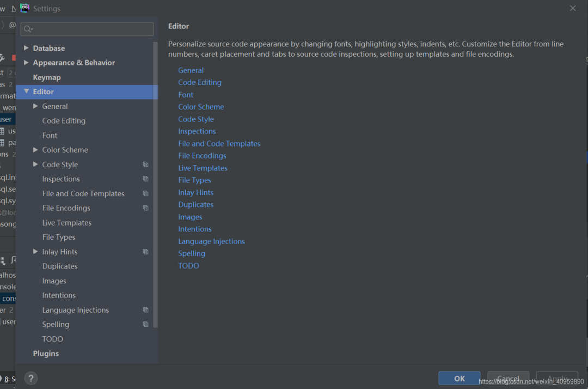Focus the settings search field
The height and width of the screenshot is (389, 588).
point(87,29)
